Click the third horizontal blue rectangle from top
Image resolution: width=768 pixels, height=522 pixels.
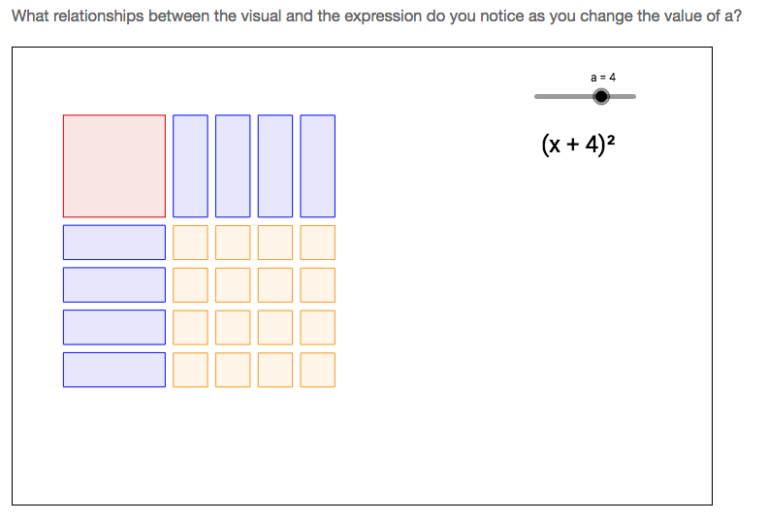coord(114,327)
